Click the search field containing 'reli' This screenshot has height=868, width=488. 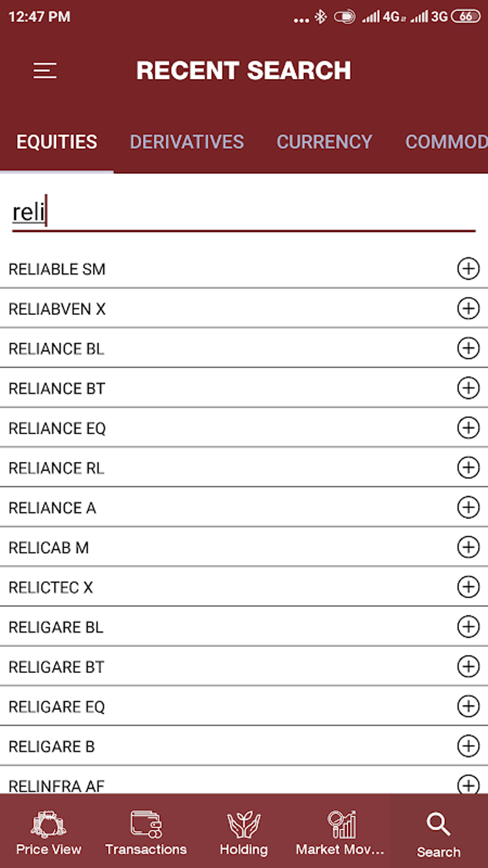(243, 213)
